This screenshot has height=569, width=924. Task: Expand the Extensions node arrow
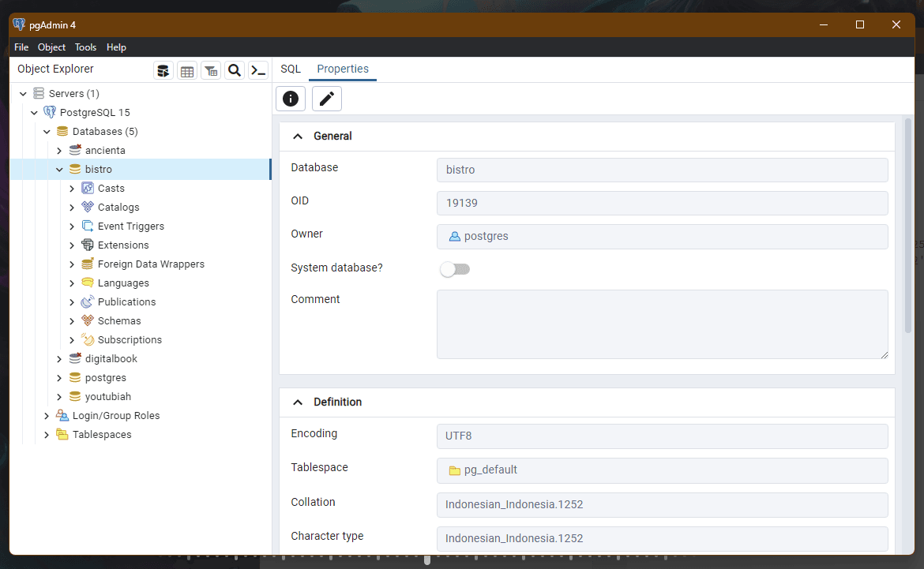[x=72, y=245]
